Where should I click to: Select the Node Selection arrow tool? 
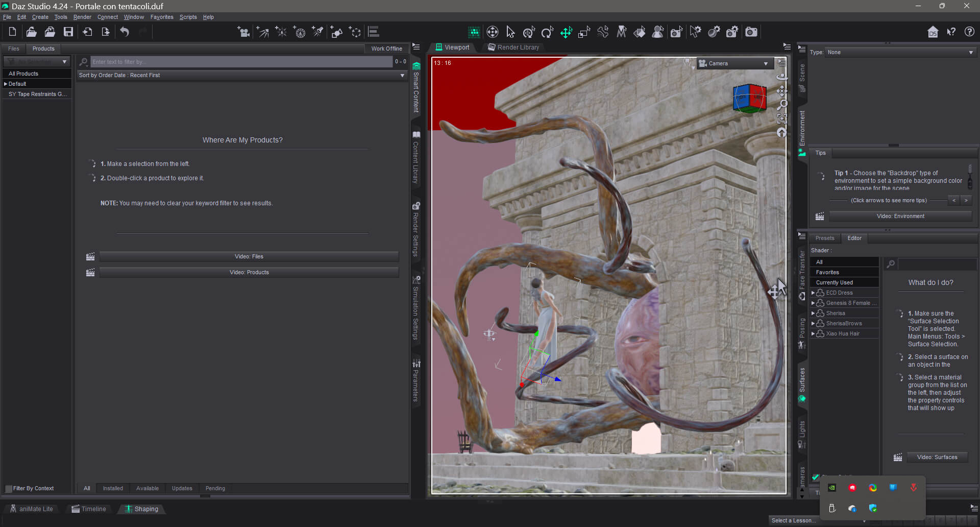pos(510,32)
